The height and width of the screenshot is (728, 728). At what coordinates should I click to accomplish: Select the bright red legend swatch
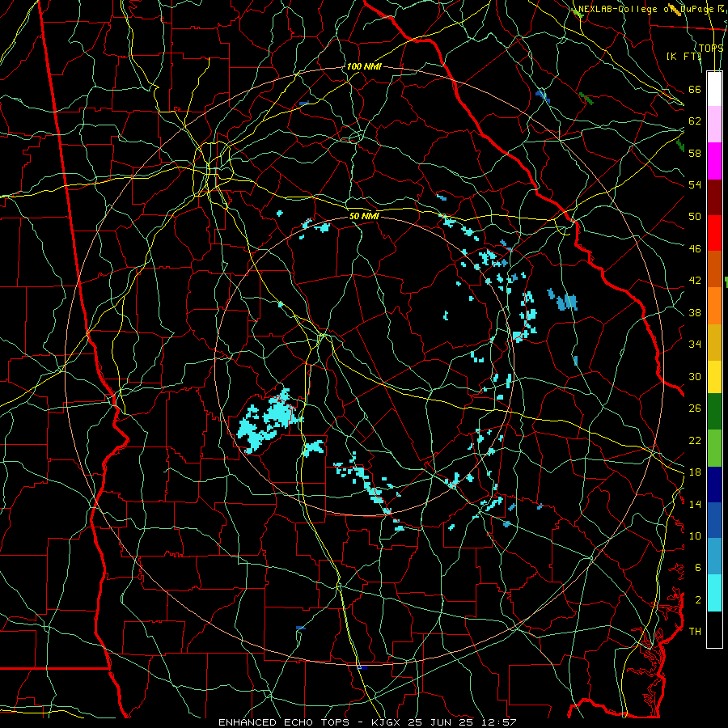pyautogui.click(x=714, y=233)
